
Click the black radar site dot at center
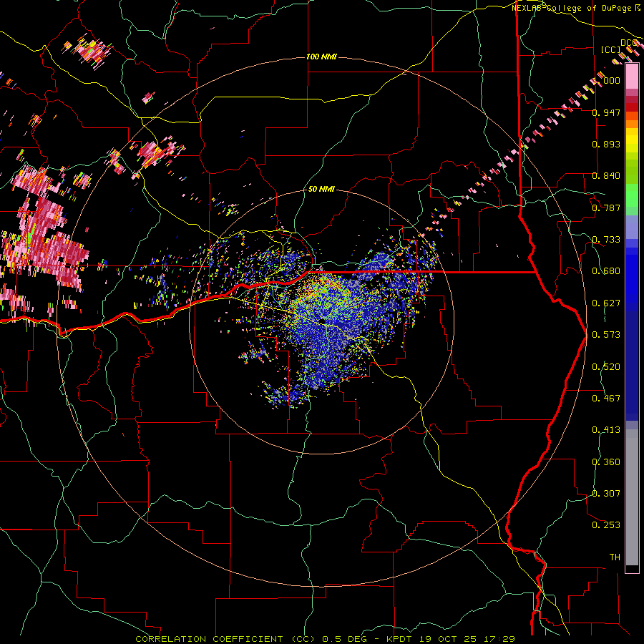[323, 321]
